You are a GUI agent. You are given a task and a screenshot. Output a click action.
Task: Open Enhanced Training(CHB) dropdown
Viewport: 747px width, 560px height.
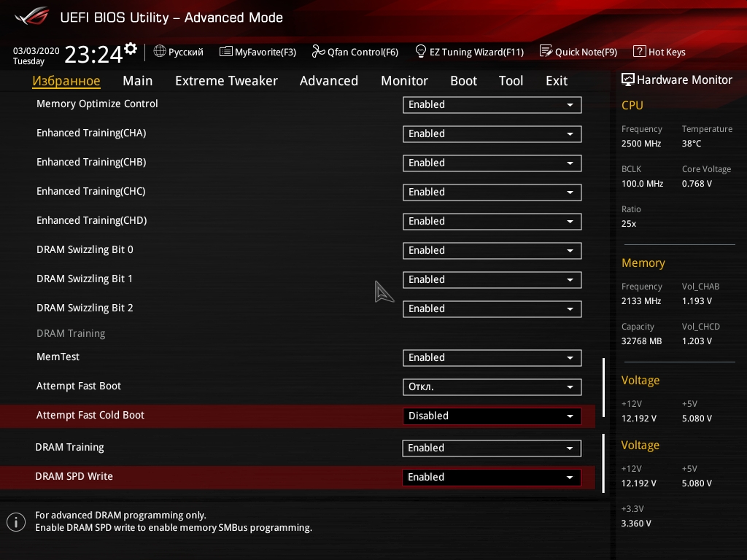492,163
